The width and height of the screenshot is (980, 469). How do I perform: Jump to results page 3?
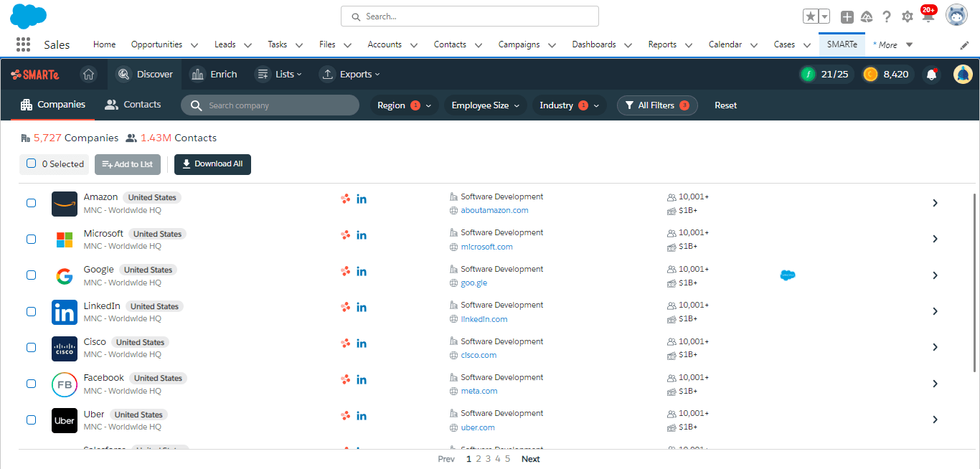click(488, 459)
